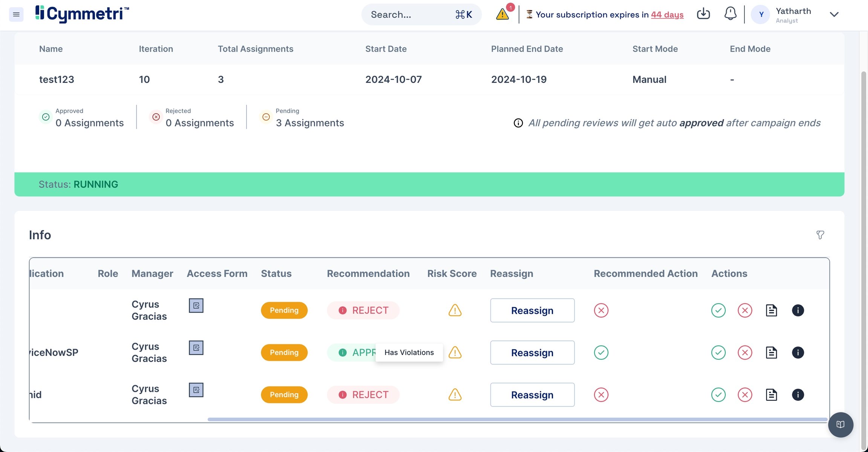
Task: Click Reassign button for ServiceNowSP row
Action: pyautogui.click(x=532, y=353)
